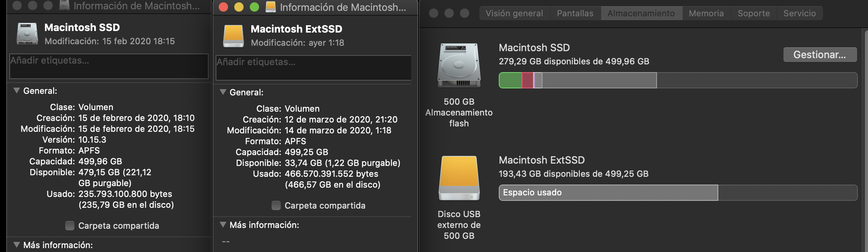Collapse the General section of Macintosh ExtSSD
The width and height of the screenshot is (868, 252).
pos(223,92)
